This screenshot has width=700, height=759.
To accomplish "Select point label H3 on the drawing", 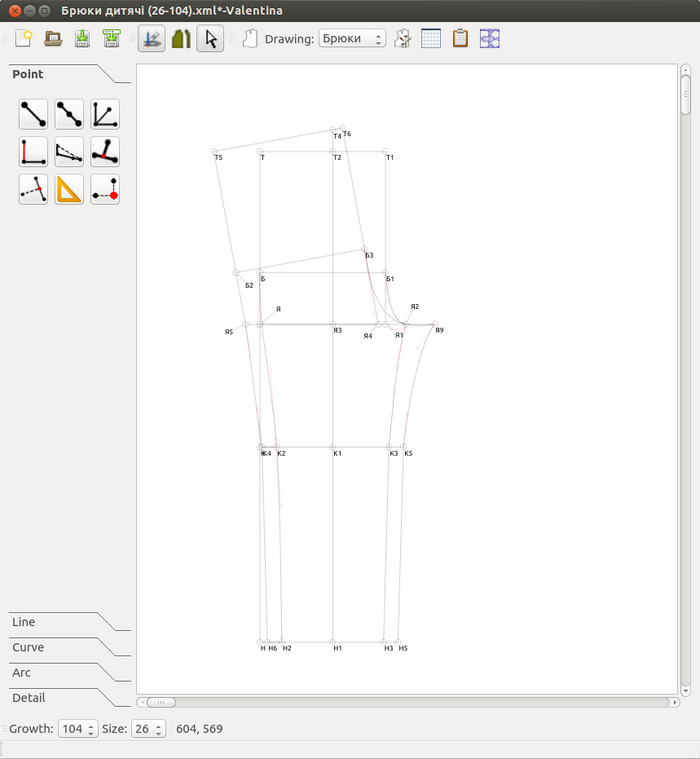I will 389,649.
